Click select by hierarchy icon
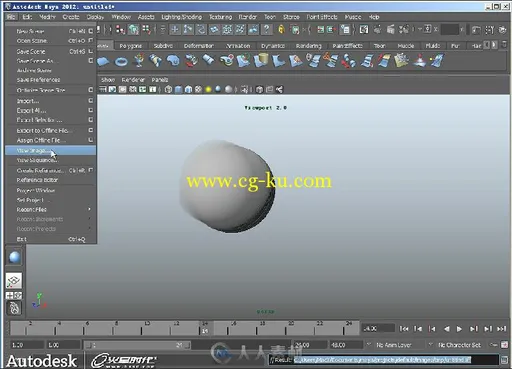 [x=120, y=30]
